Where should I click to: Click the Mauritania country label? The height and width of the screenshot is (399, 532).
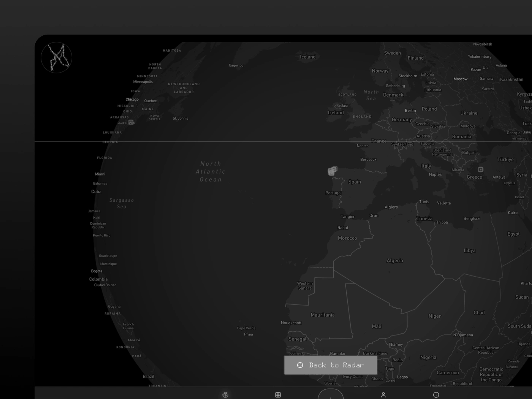click(x=323, y=315)
